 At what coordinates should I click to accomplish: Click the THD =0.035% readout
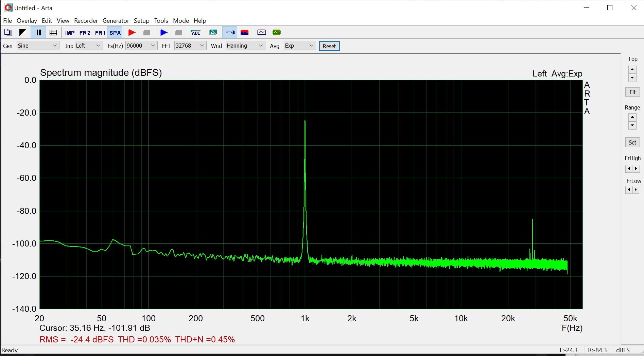[x=144, y=339]
